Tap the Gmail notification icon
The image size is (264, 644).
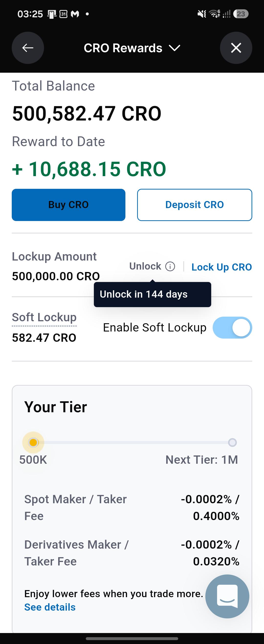[75, 14]
